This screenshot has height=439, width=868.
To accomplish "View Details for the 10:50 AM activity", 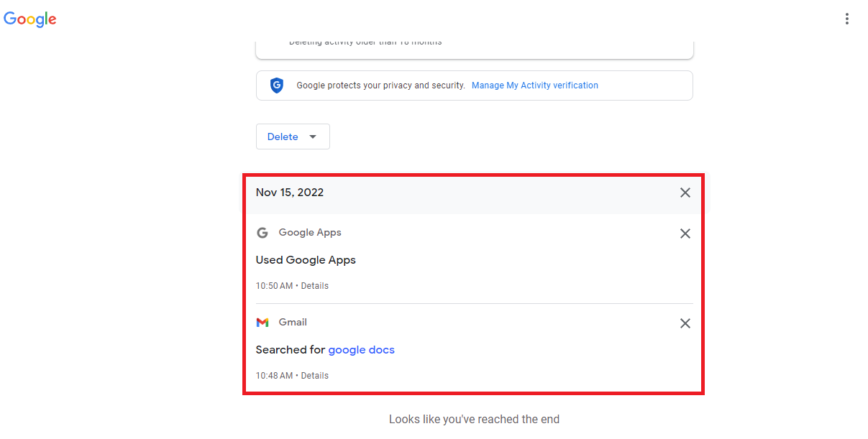I will point(314,286).
